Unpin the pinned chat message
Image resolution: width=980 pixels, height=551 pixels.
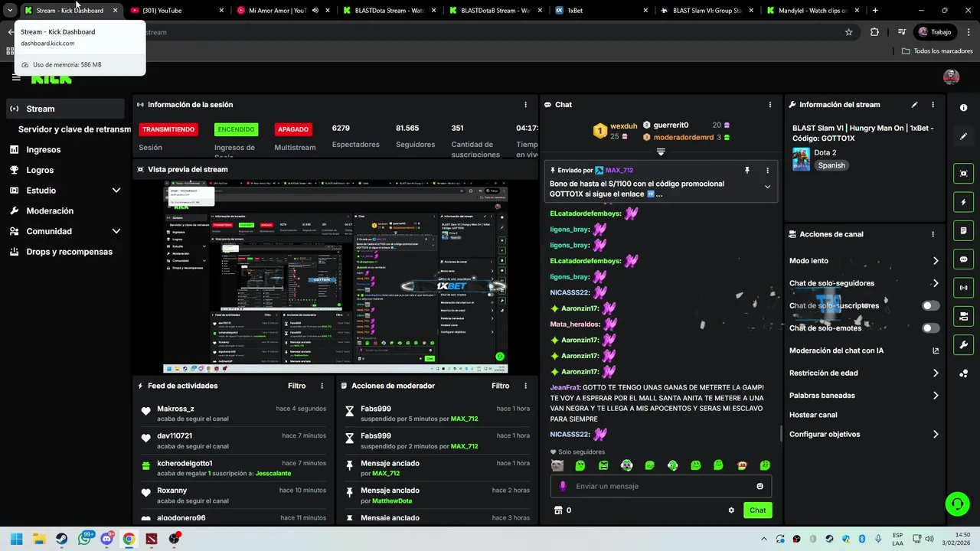point(747,170)
